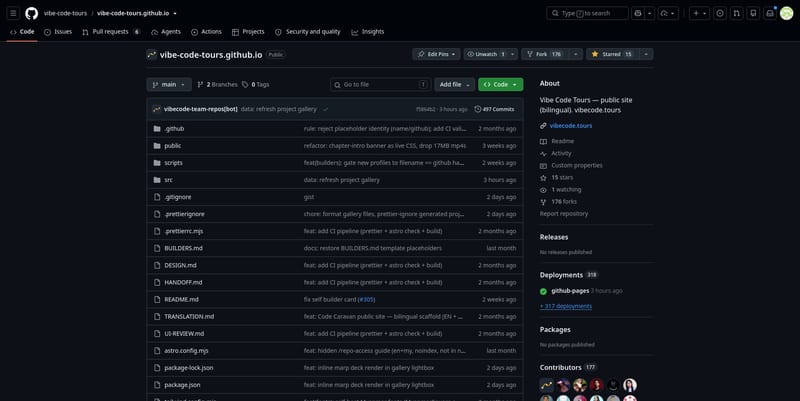This screenshot has width=800, height=401.
Task: Switch to the Pull requests tab
Action: [111, 32]
